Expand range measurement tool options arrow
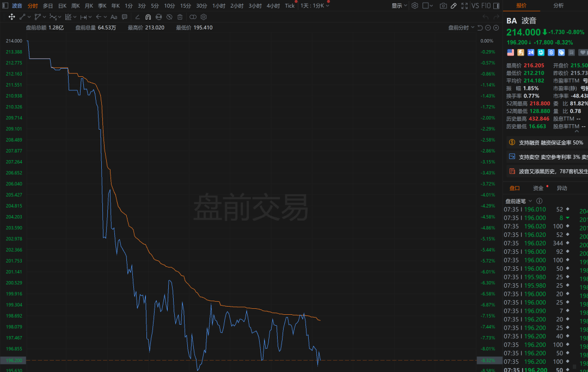The height and width of the screenshot is (372, 588). 90,17
